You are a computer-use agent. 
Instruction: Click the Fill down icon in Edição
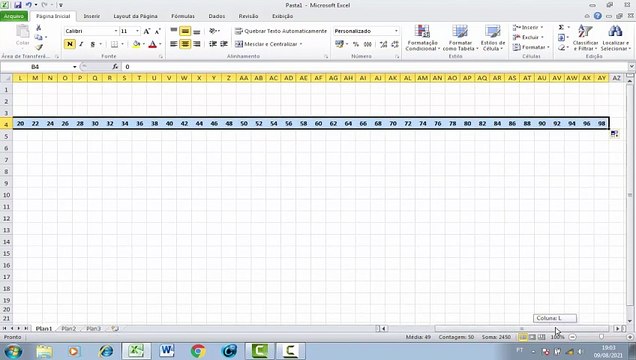[x=561, y=37]
